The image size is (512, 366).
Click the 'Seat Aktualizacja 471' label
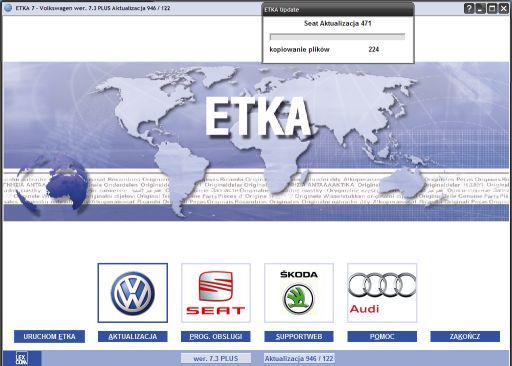tap(337, 23)
